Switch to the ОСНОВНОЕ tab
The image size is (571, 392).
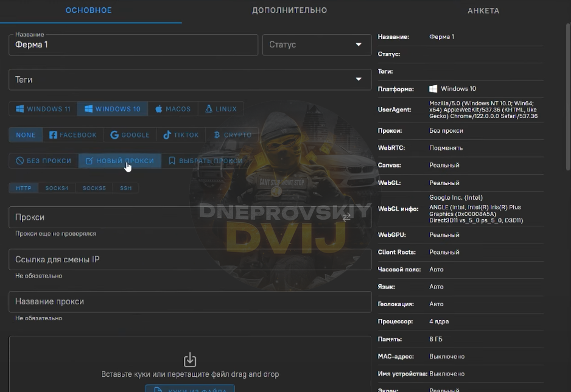coord(88,10)
